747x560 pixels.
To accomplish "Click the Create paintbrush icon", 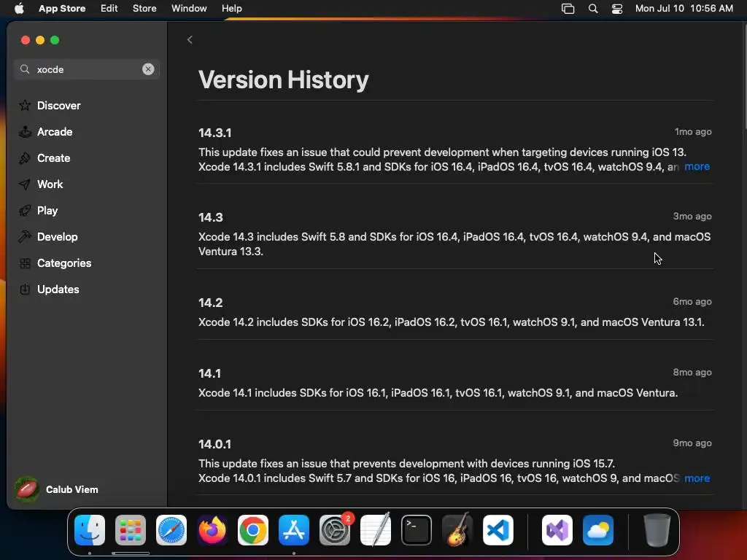I will coord(26,158).
